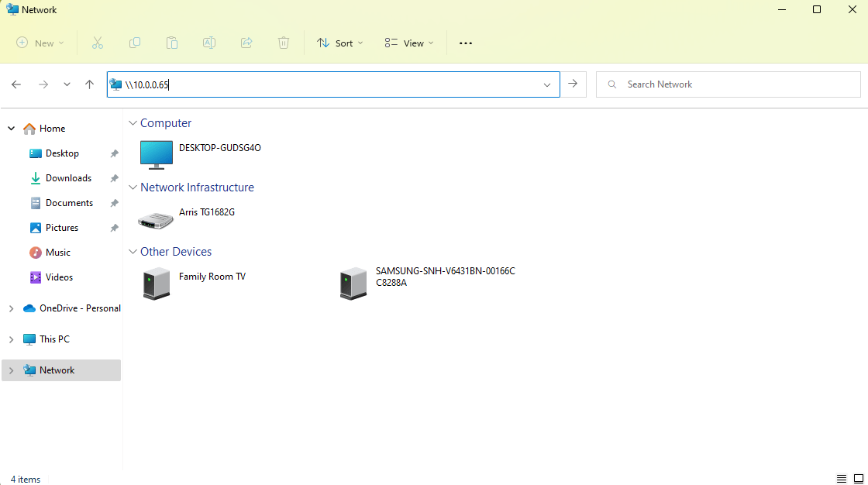Image resolution: width=868 pixels, height=485 pixels.
Task: Click the Network Infrastructure group header
Action: 197,187
